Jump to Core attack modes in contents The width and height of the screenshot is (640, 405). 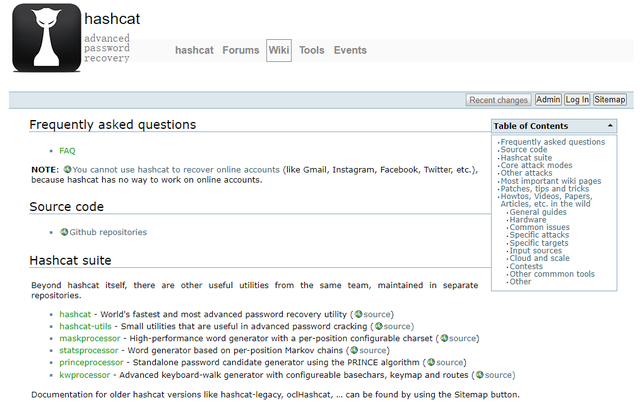coord(536,165)
